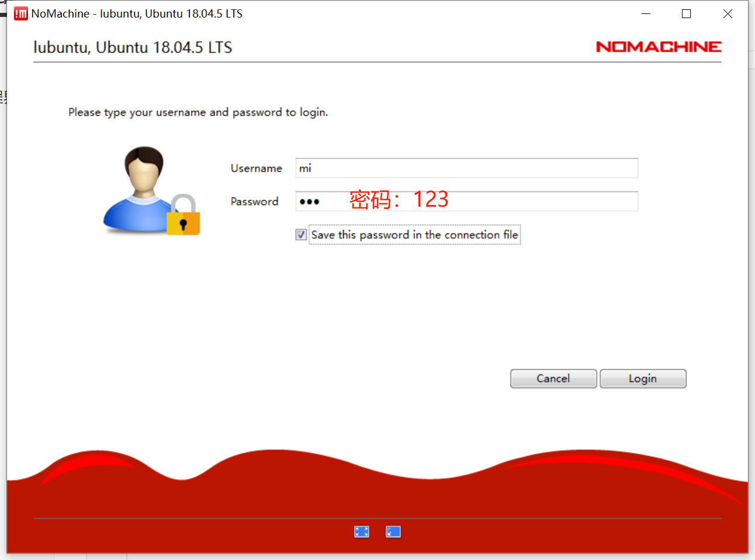The height and width of the screenshot is (560, 755).
Task: Click the Login button
Action: point(643,378)
